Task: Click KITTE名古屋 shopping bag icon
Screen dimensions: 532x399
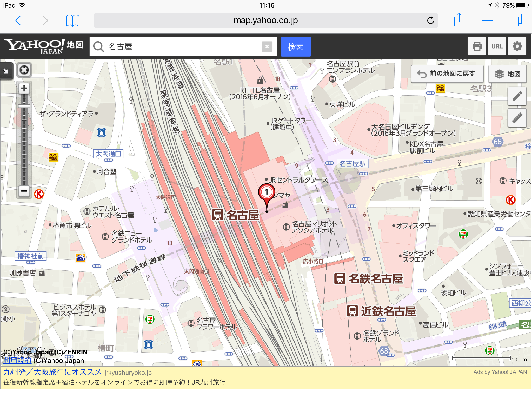Action: click(260, 81)
